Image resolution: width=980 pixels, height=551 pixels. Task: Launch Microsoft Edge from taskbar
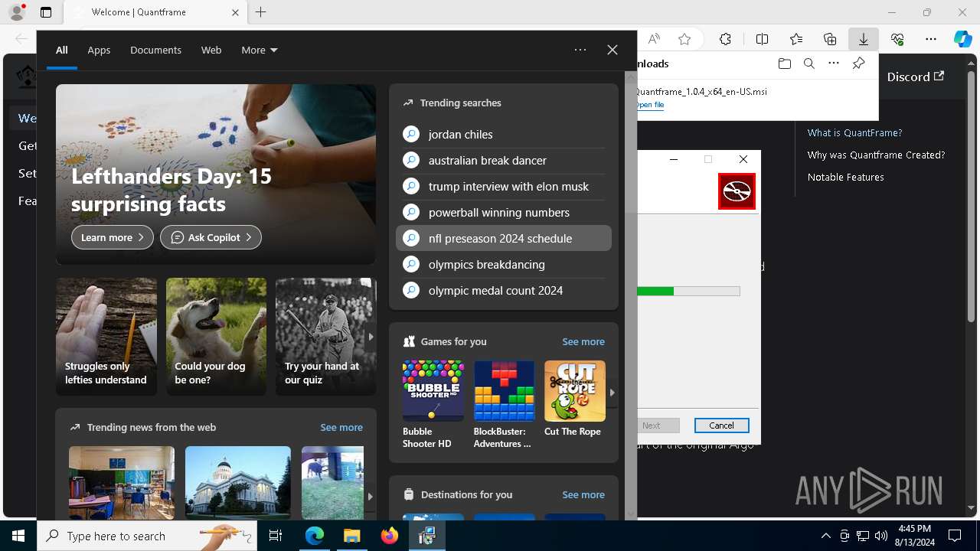(315, 536)
